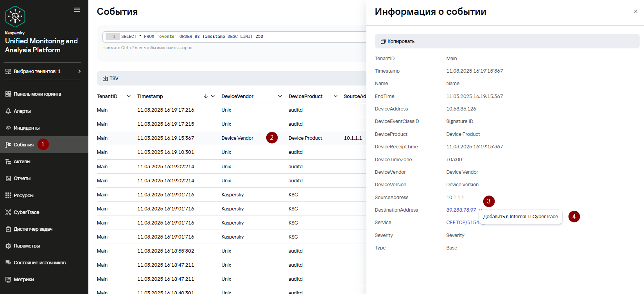Open the CEF TCP/5154 service link
This screenshot has height=294, width=644.
tap(463, 223)
